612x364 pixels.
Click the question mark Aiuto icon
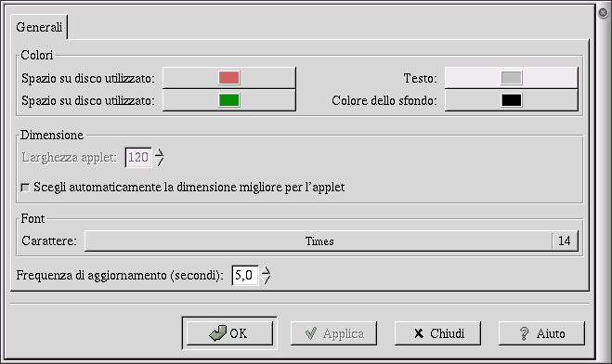tap(524, 333)
